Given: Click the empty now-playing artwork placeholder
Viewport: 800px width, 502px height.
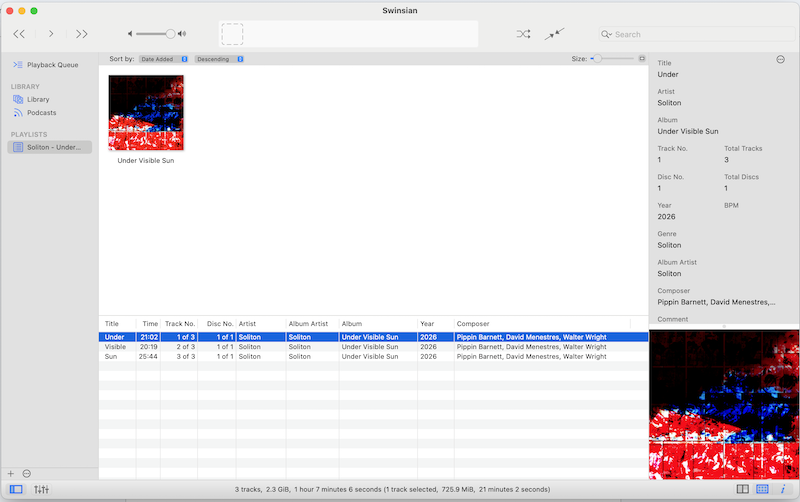Looking at the screenshot, I should click(x=232, y=34).
